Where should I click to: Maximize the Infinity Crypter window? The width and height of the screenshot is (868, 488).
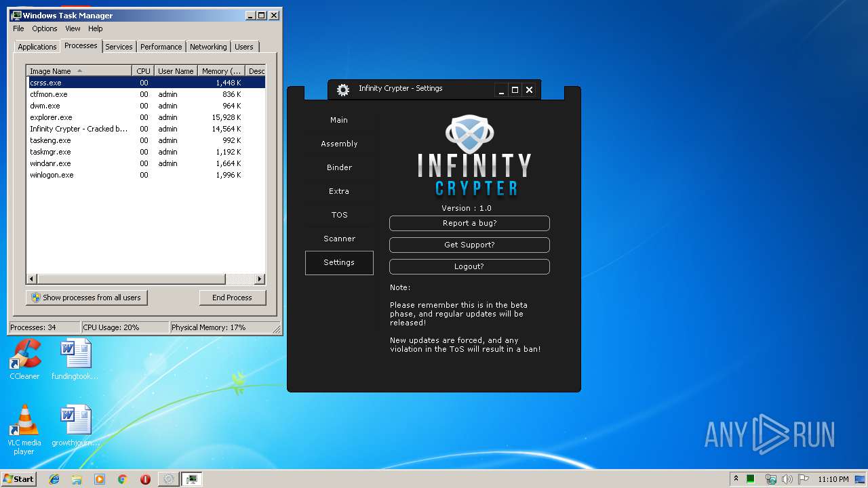coord(515,89)
